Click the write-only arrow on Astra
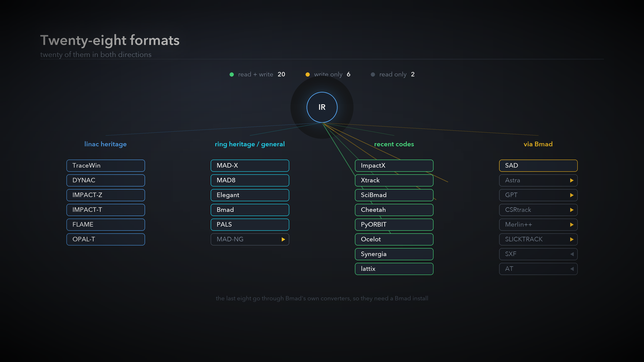 [x=572, y=180]
